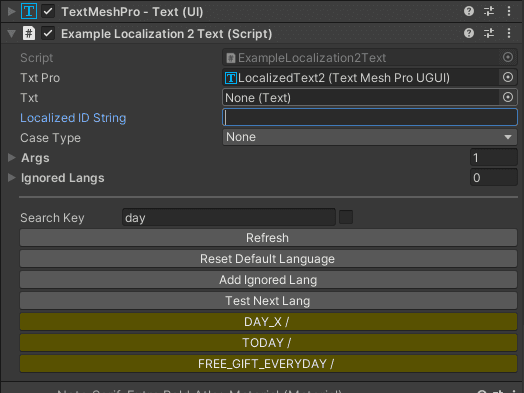This screenshot has width=524, height=393.
Task: Focus the Localized ID String input field
Action: click(370, 117)
